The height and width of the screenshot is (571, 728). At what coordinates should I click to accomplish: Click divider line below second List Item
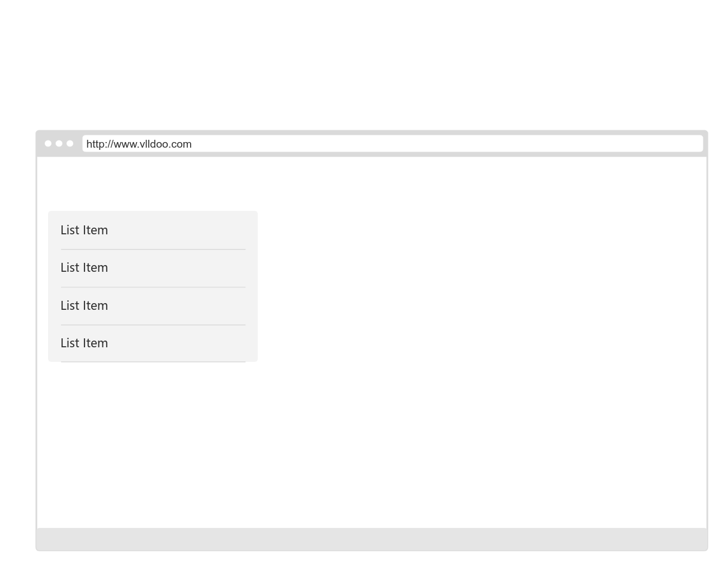pos(153,287)
